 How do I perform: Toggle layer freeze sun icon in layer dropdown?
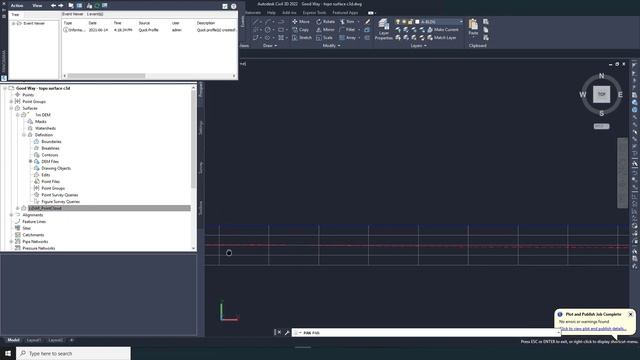pyautogui.click(x=404, y=22)
